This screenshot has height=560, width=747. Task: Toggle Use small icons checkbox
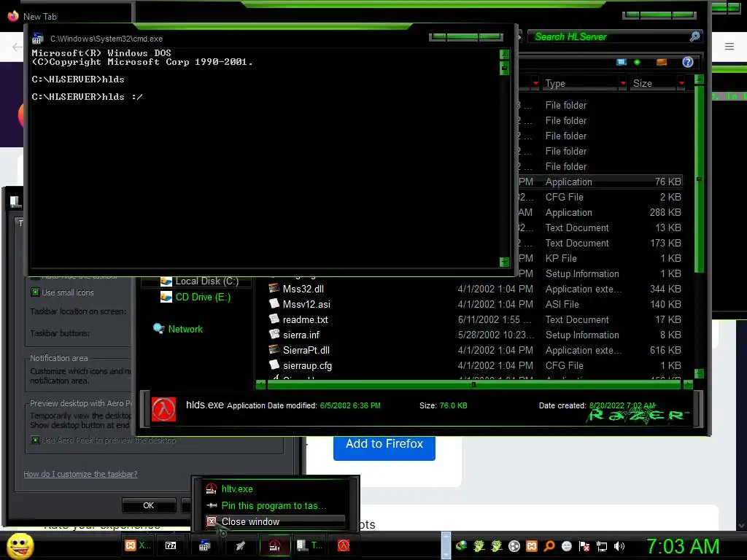point(35,292)
